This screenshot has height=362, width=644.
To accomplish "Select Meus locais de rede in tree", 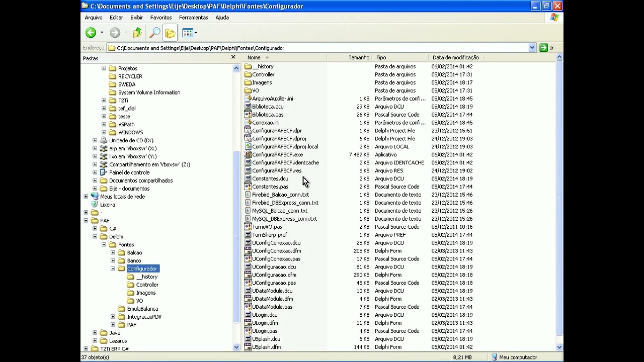I will (122, 197).
